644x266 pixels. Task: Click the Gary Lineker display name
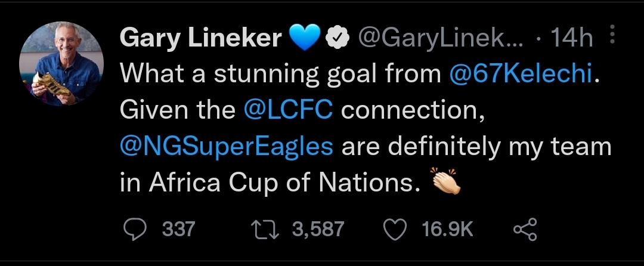[201, 39]
